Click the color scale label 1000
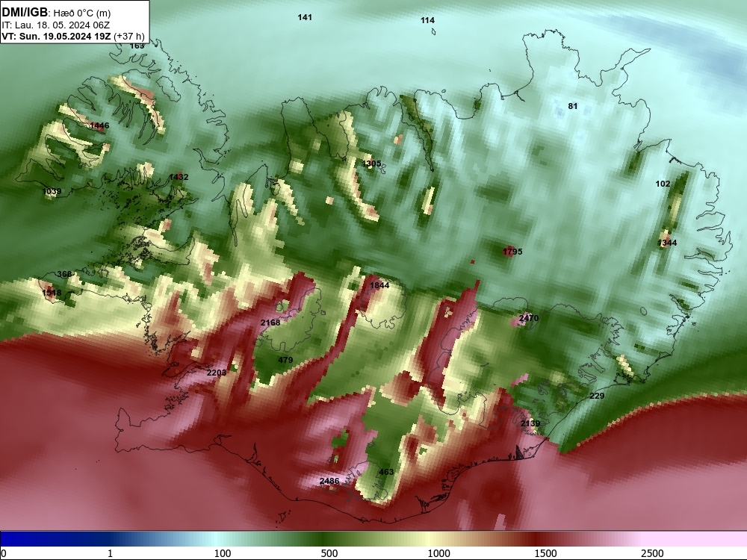The image size is (747, 560). pos(438,553)
